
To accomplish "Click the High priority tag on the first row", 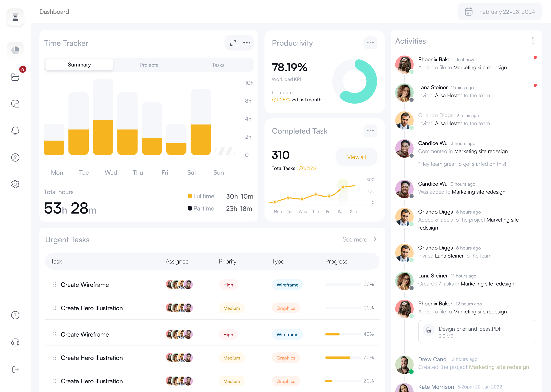I will pyautogui.click(x=228, y=285).
